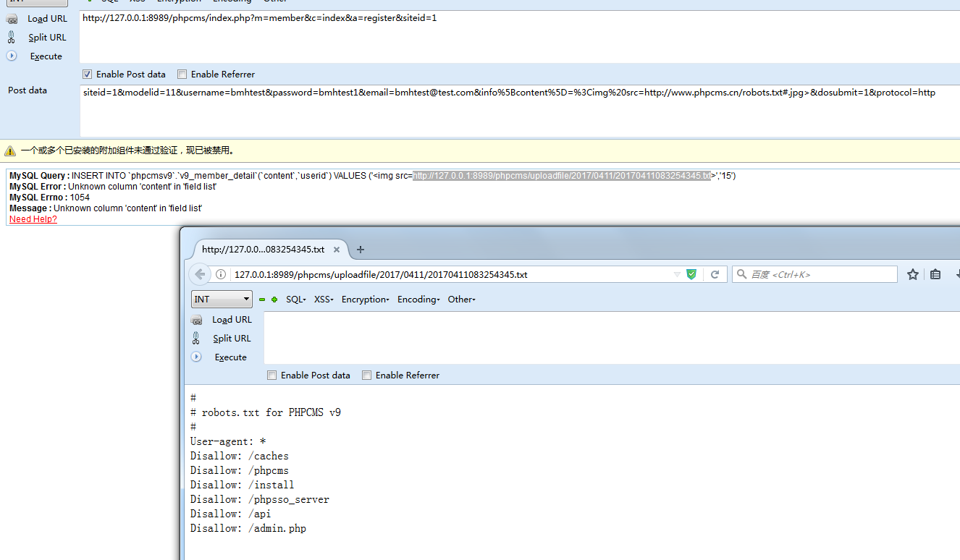Check Enable Referrer in background window
Image resolution: width=960 pixels, height=560 pixels.
pos(182,74)
